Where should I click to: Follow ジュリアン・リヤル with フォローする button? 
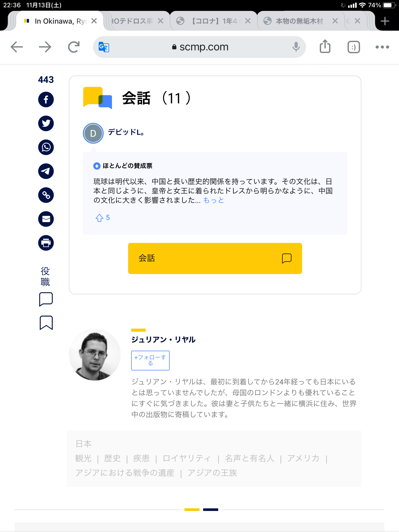(x=150, y=360)
